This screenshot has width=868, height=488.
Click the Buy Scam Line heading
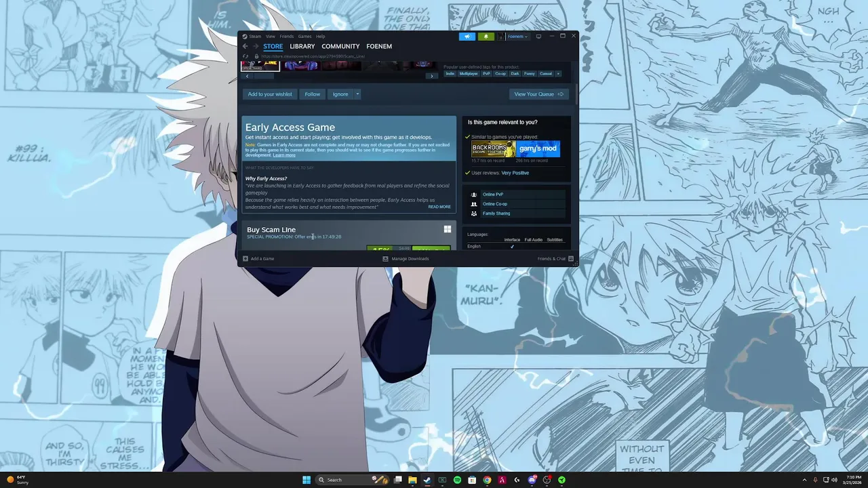click(x=271, y=230)
